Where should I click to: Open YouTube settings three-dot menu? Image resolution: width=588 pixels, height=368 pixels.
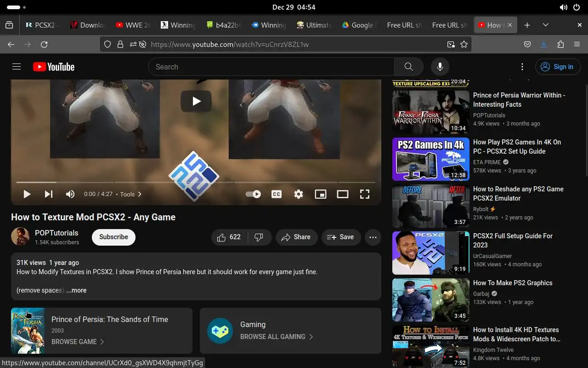pyautogui.click(x=522, y=67)
